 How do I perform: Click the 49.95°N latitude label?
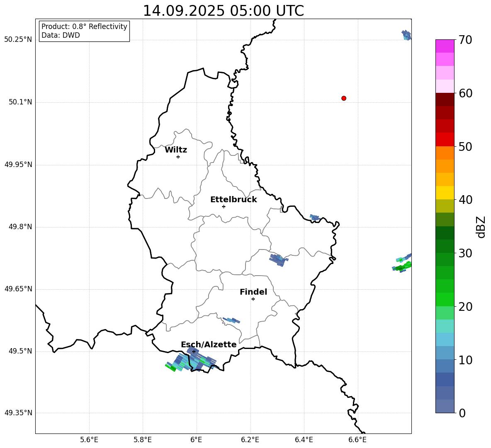point(18,165)
